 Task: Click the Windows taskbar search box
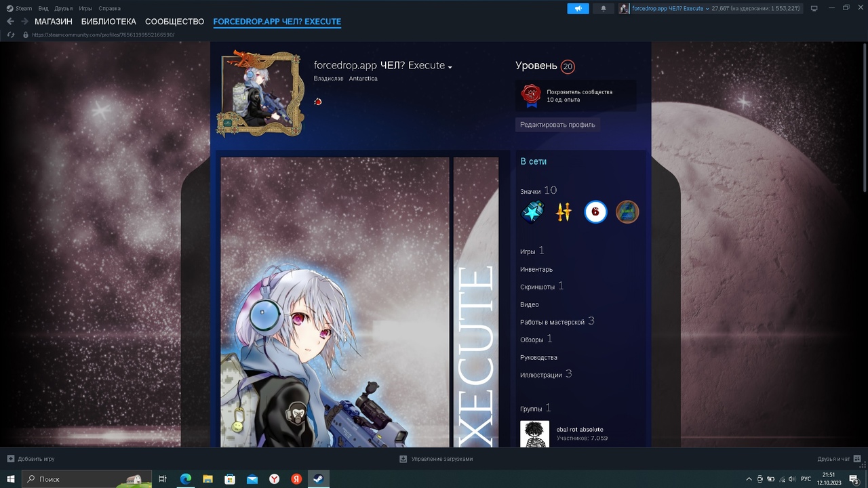pos(87,479)
